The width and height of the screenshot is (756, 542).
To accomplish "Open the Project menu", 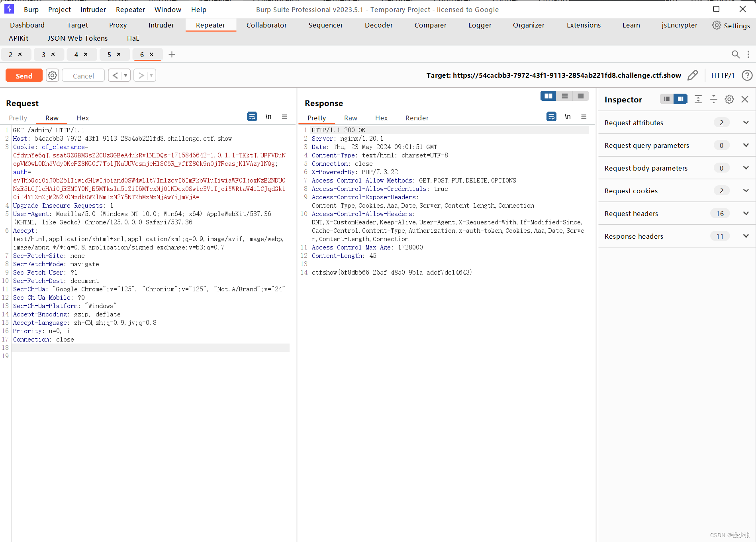I will coord(59,10).
